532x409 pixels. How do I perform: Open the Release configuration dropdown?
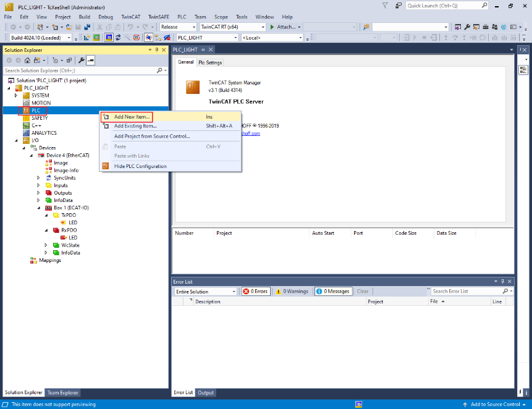(x=178, y=27)
